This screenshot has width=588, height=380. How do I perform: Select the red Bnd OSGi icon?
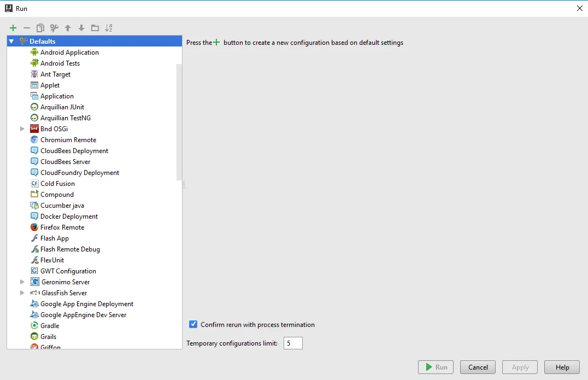pyautogui.click(x=34, y=128)
